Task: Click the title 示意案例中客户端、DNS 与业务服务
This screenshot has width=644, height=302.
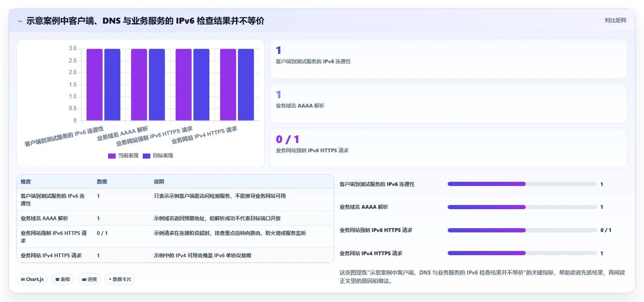Action: [x=145, y=21]
